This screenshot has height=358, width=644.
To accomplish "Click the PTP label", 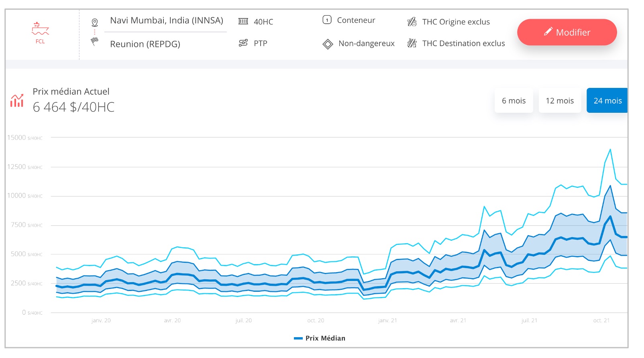I will click(261, 43).
